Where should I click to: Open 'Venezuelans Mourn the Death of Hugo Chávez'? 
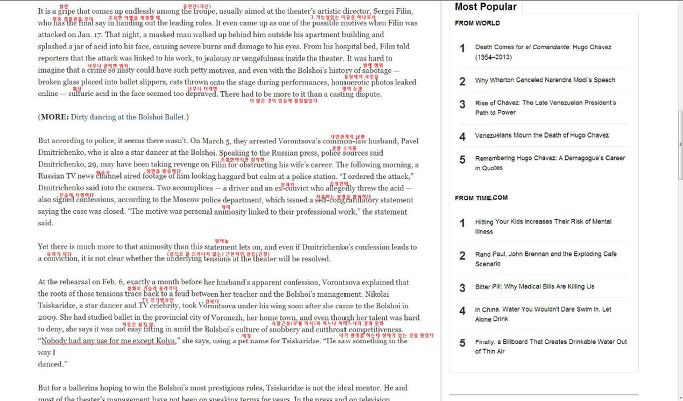pos(542,135)
